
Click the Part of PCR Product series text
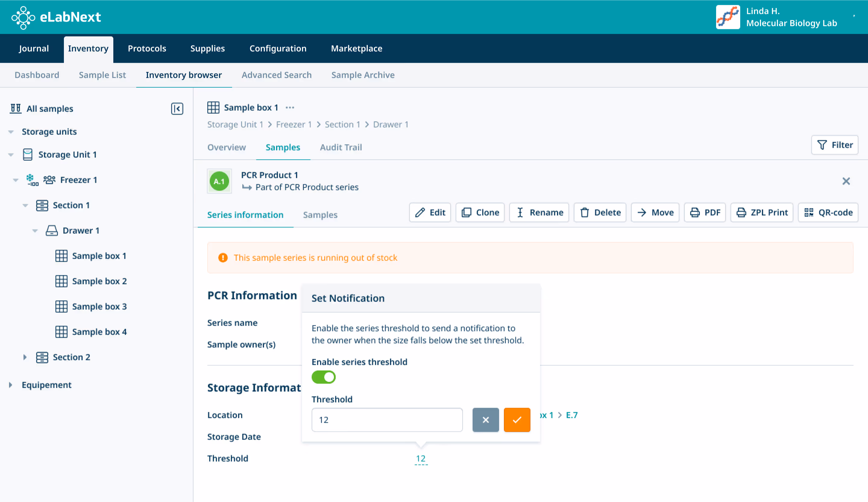(x=307, y=188)
